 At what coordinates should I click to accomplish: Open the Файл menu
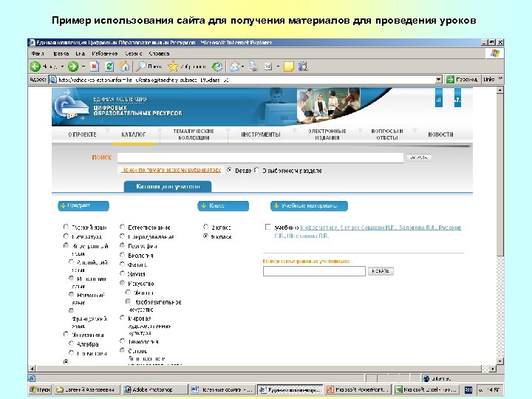coord(38,54)
